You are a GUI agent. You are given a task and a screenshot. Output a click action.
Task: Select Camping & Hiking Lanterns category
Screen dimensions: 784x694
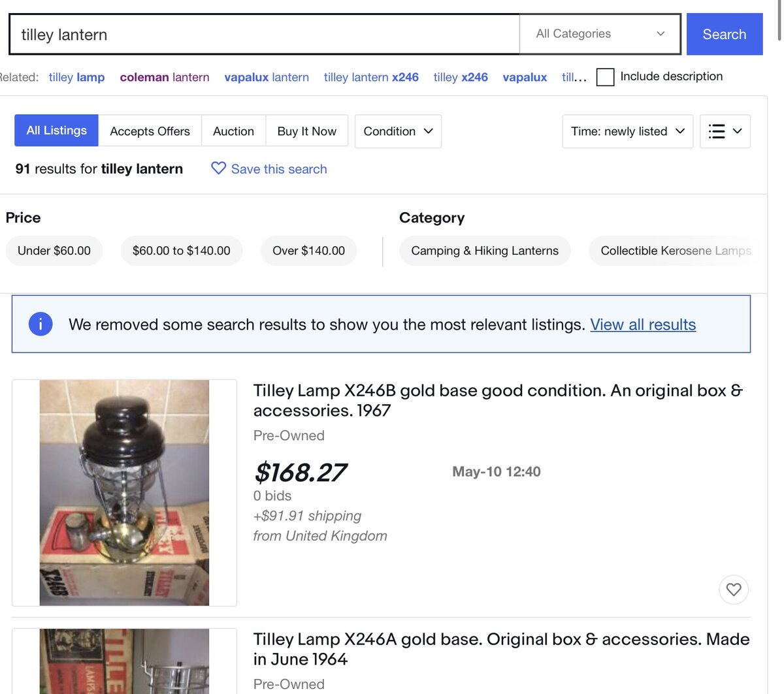point(485,251)
